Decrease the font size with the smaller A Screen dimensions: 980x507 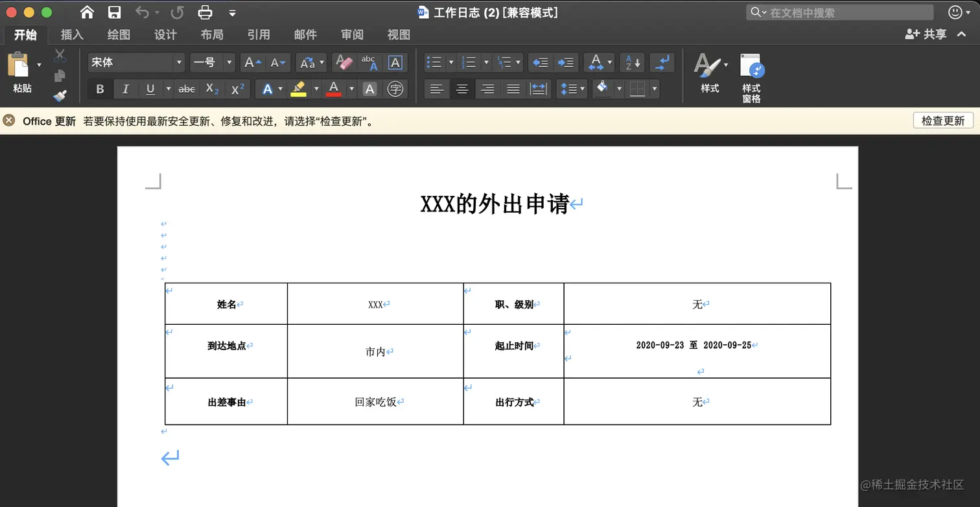click(x=279, y=62)
